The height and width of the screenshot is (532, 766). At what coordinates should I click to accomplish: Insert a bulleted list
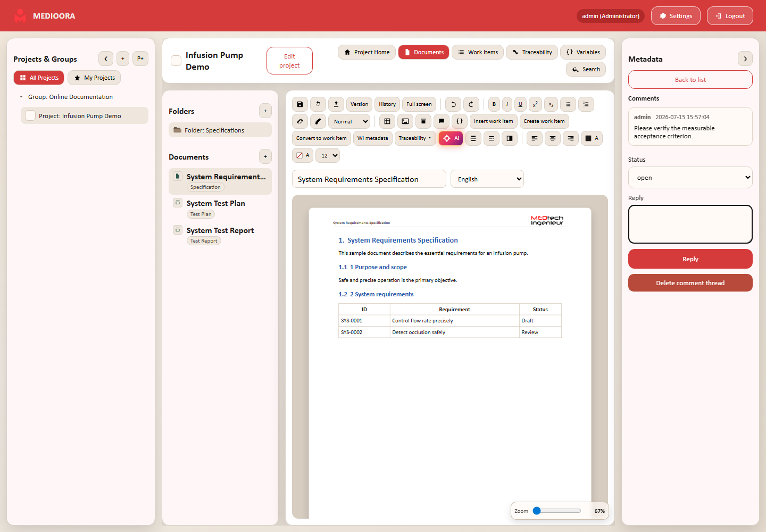(568, 104)
